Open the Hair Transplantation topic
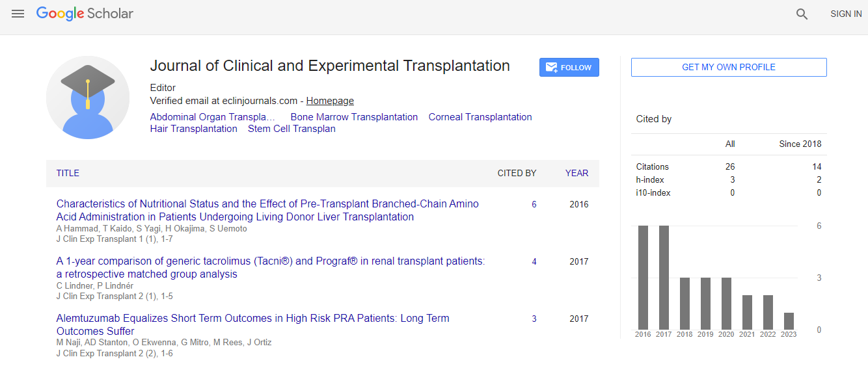The width and height of the screenshot is (868, 368). tap(193, 129)
